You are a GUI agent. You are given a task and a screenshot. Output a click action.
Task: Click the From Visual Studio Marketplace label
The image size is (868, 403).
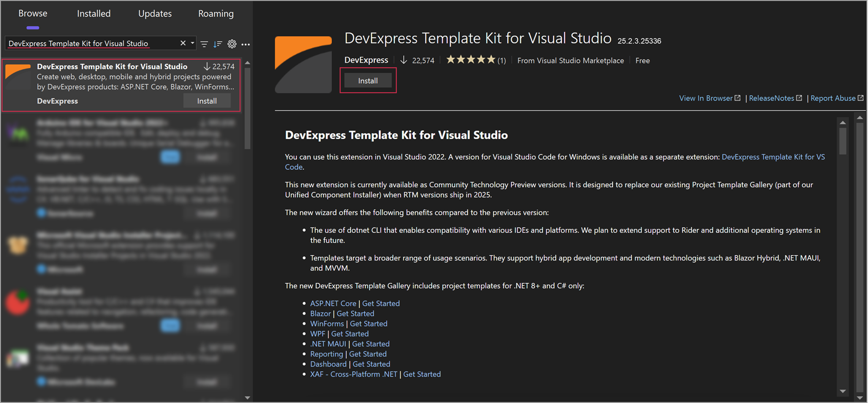click(571, 61)
